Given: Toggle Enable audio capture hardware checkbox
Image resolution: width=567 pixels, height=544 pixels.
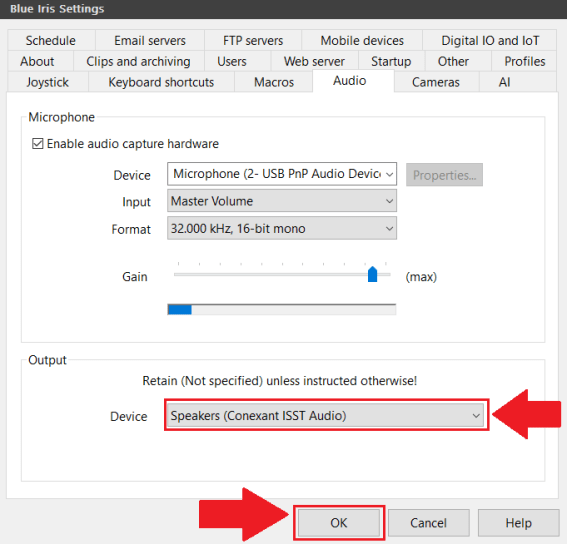Looking at the screenshot, I should tap(38, 144).
